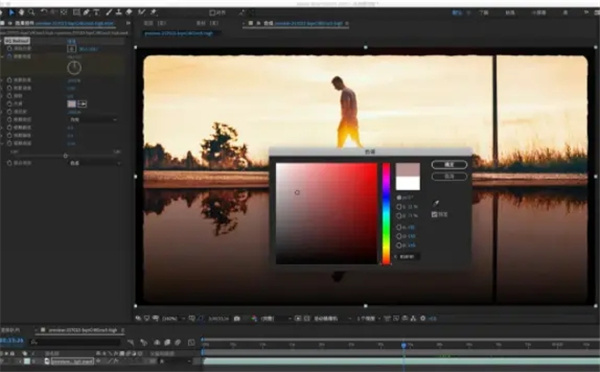Screen dimensions: 600x372
Task: Click the anchor point crosshair button
Action: [72, 49]
